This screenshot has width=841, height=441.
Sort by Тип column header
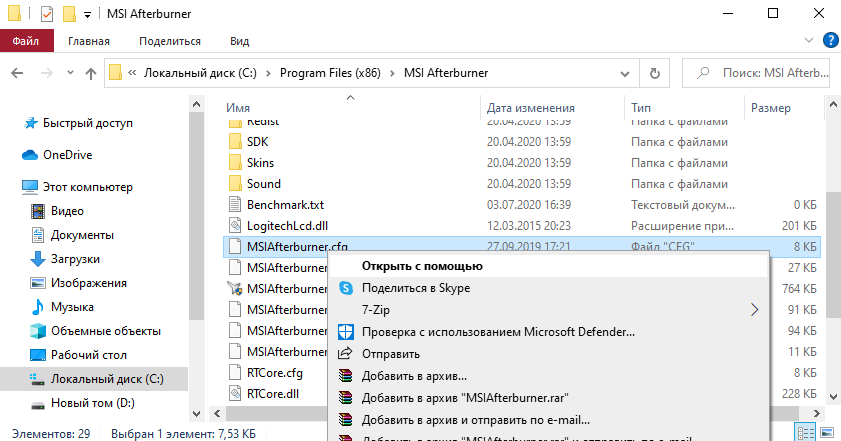point(641,108)
